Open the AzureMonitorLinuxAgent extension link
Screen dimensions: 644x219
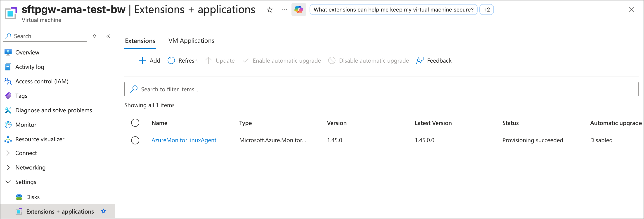(x=184, y=140)
